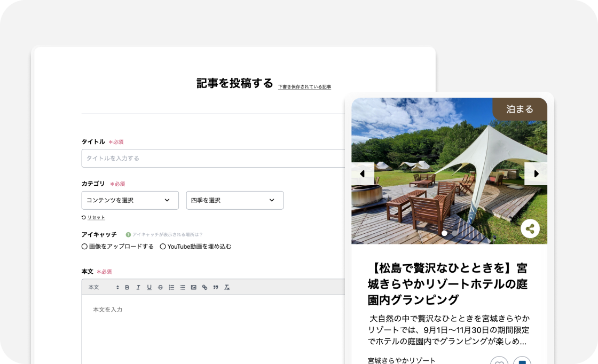Screen dimensions: 598x364
Task: Open the share icon on the photo
Action: coord(530,228)
